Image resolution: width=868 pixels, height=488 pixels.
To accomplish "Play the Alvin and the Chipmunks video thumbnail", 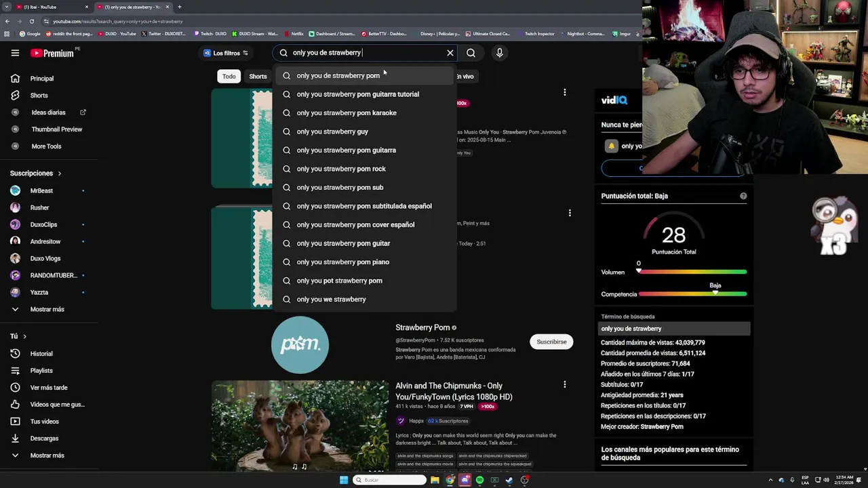I will 300,426.
